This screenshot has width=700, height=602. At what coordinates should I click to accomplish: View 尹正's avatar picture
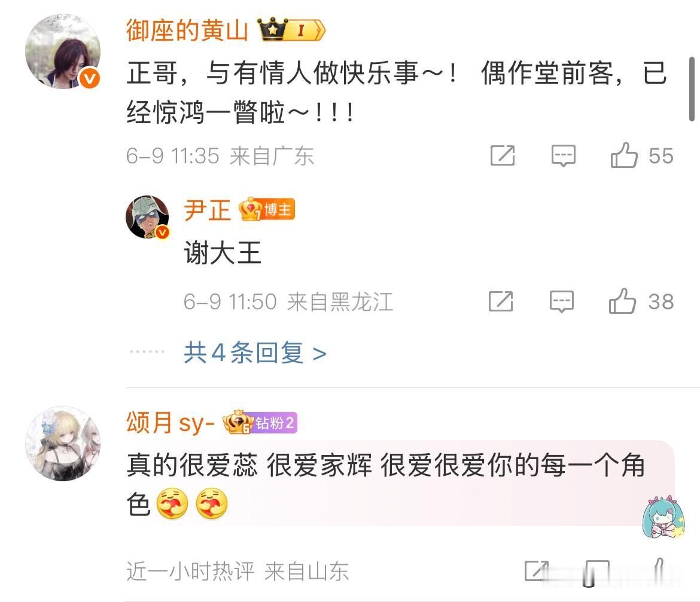tap(147, 217)
